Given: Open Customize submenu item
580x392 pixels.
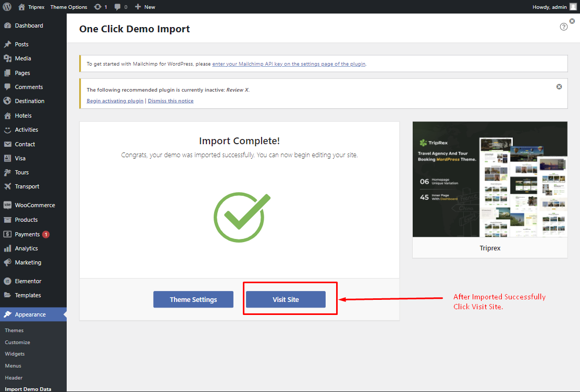Looking at the screenshot, I should pyautogui.click(x=17, y=343).
